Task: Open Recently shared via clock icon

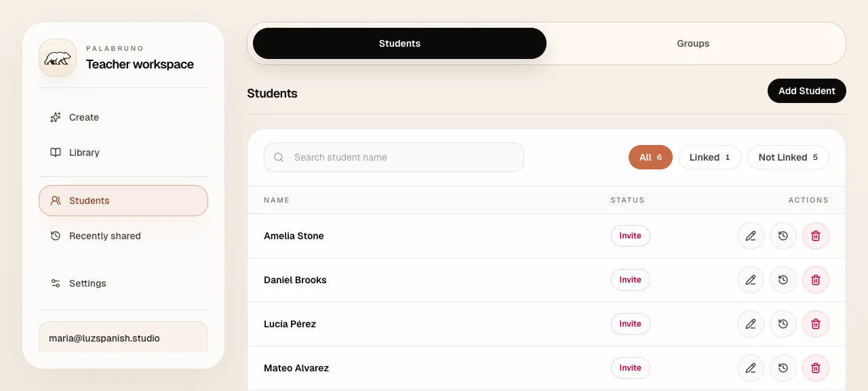Action: (x=55, y=236)
